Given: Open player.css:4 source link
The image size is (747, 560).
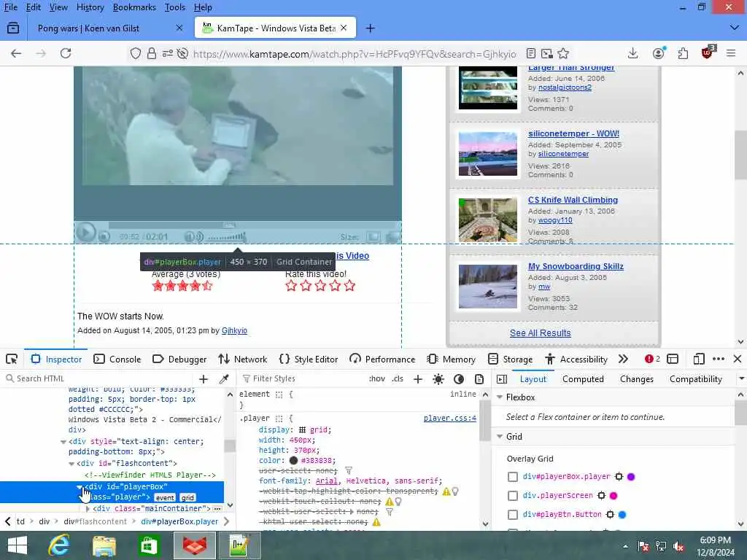Looking at the screenshot, I should pos(449,418).
